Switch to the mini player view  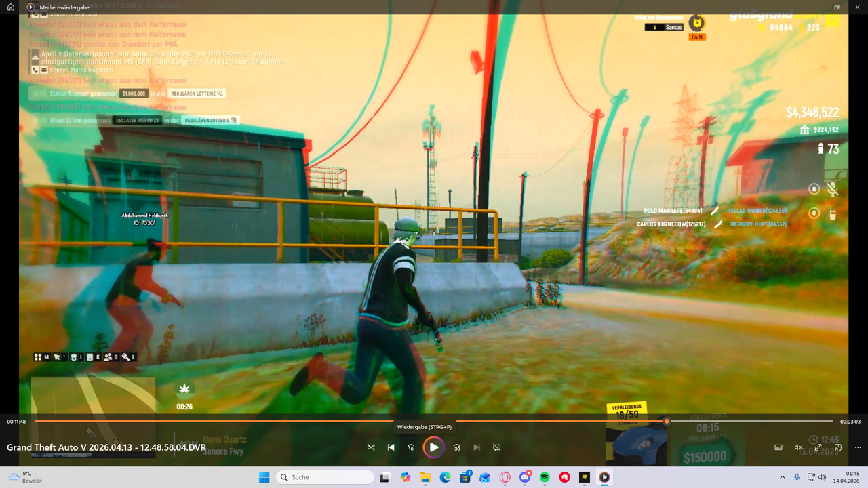838,447
